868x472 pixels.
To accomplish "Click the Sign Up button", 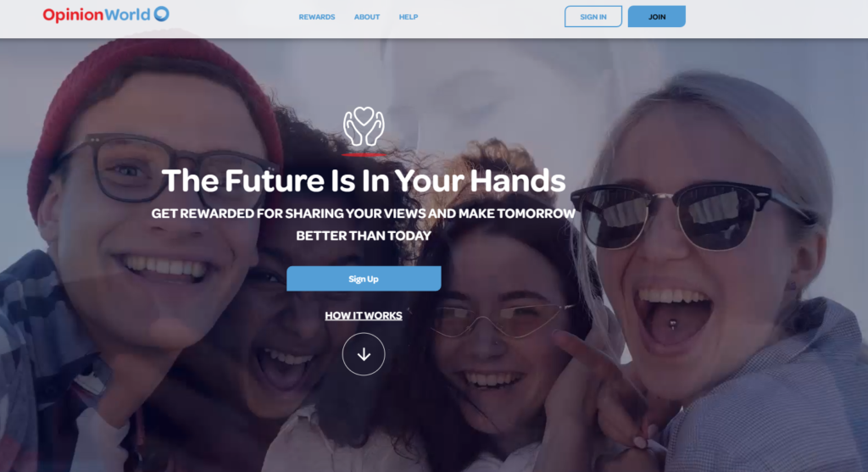I will (x=364, y=279).
